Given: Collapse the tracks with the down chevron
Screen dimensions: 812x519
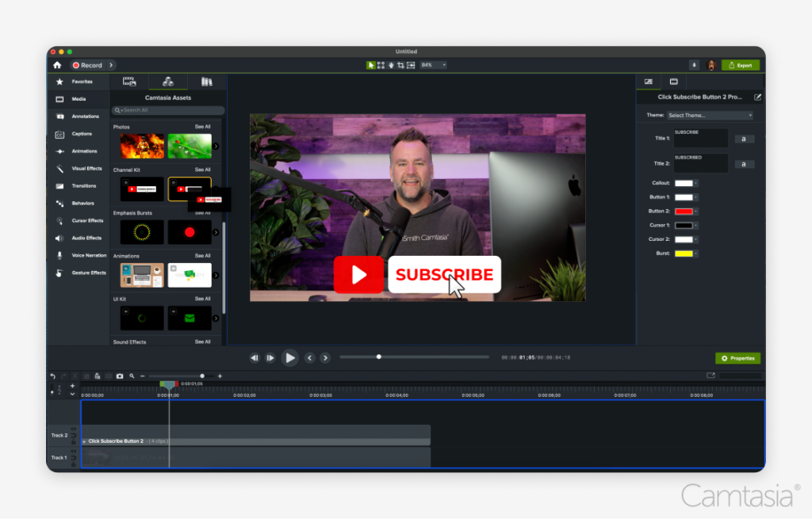Looking at the screenshot, I should click(x=72, y=395).
